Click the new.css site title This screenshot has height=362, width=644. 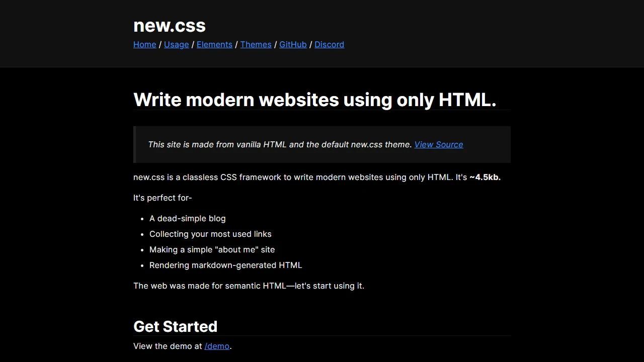tap(169, 26)
